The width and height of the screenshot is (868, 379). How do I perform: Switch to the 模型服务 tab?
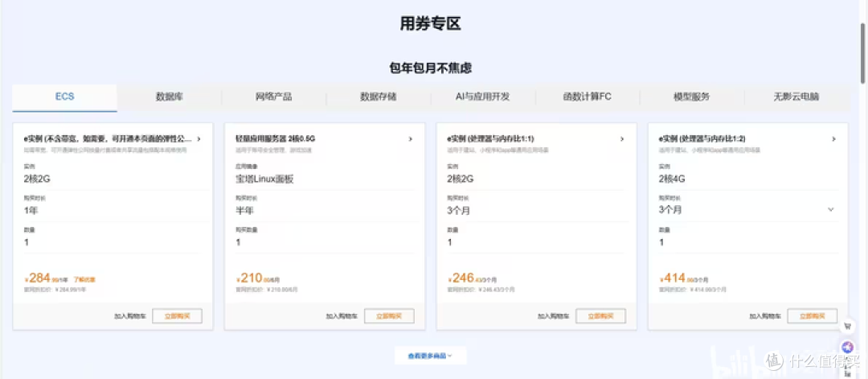tap(692, 97)
